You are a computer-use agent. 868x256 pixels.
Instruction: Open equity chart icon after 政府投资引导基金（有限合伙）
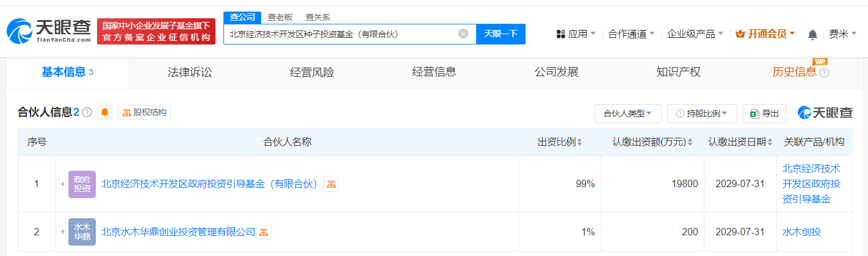coord(331,184)
